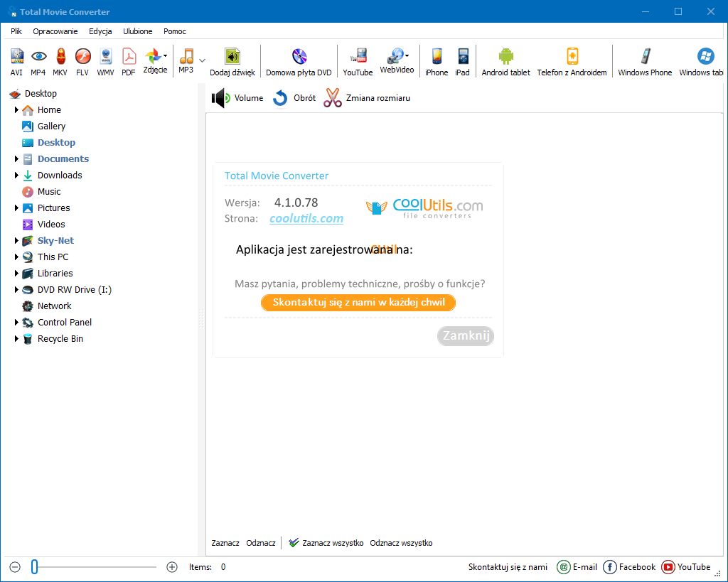Select Network in folder tree
This screenshot has height=582, width=728.
47,306
